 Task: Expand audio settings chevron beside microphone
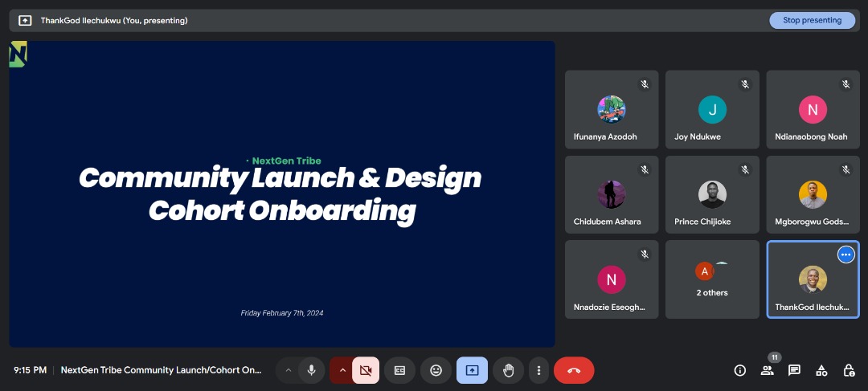[x=288, y=371]
